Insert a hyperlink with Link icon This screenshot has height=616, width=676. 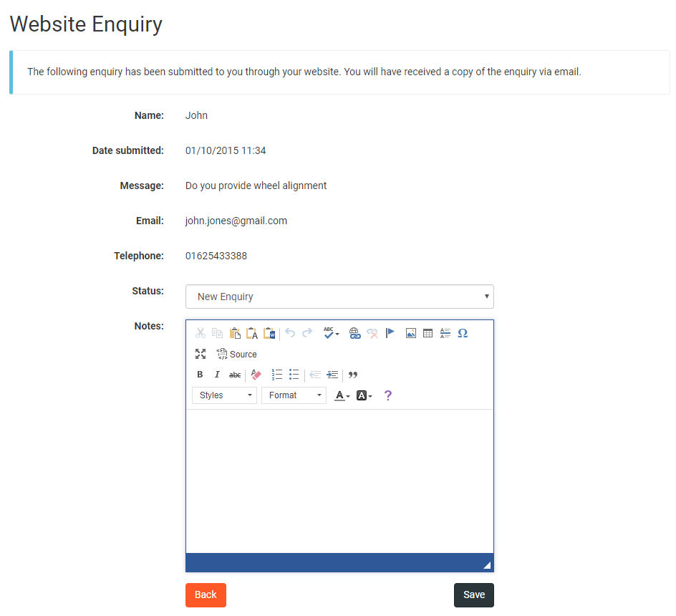tap(354, 333)
